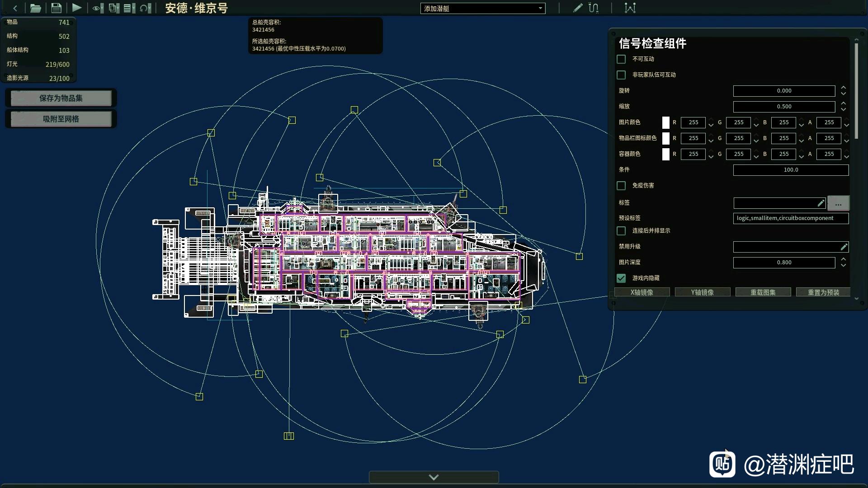Expand the bottom panel chevron
The image size is (868, 488).
pos(434,477)
